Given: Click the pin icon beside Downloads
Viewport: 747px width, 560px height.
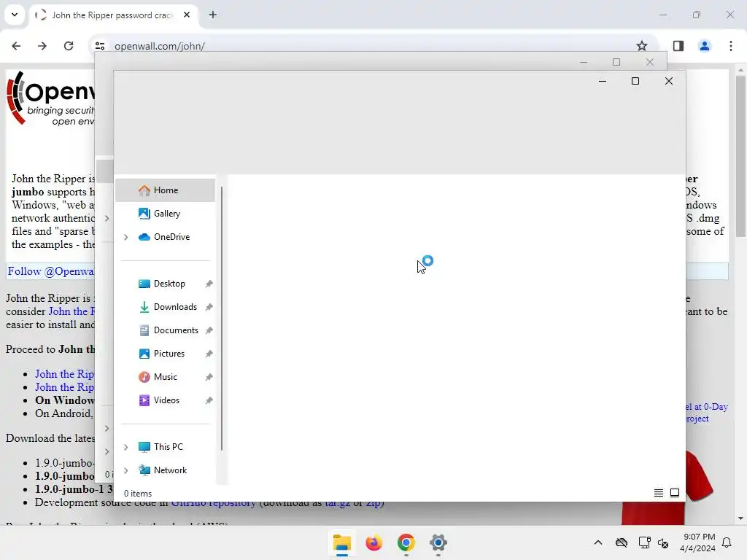Looking at the screenshot, I should 209,307.
